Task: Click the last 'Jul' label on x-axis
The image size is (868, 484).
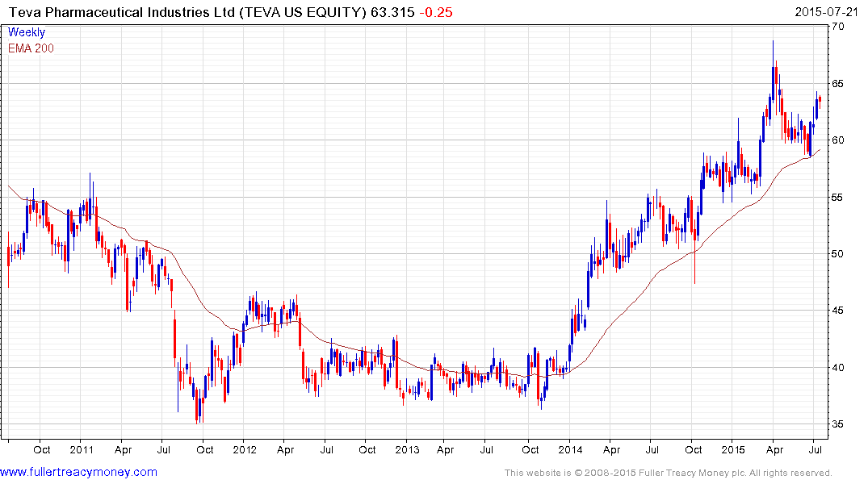Action: [815, 449]
